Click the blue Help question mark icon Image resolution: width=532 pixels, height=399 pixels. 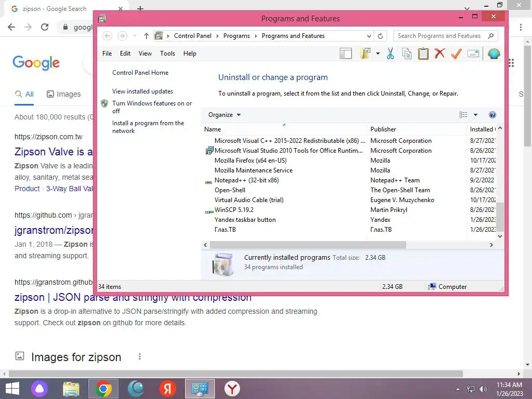493,115
